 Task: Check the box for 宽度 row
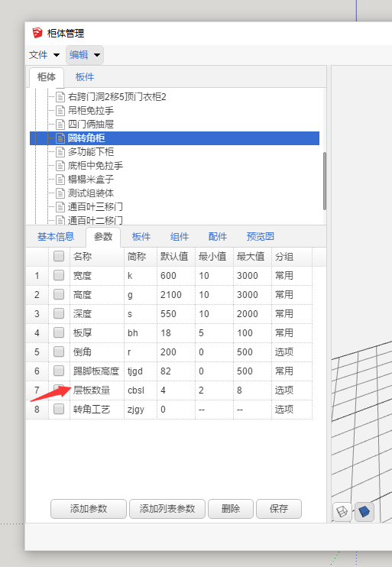click(59, 276)
